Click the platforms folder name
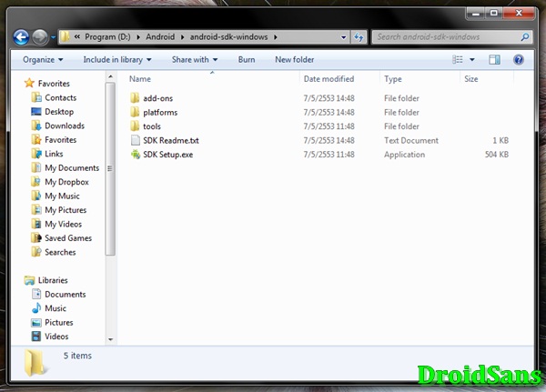Screen dimensions: 546x392 (160, 113)
